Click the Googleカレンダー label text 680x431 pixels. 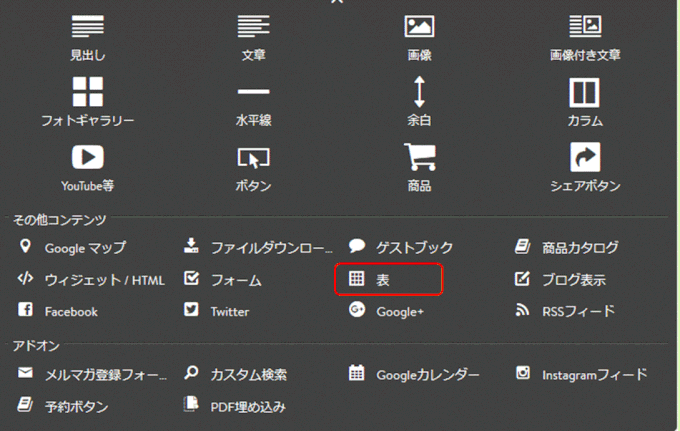tap(428, 375)
